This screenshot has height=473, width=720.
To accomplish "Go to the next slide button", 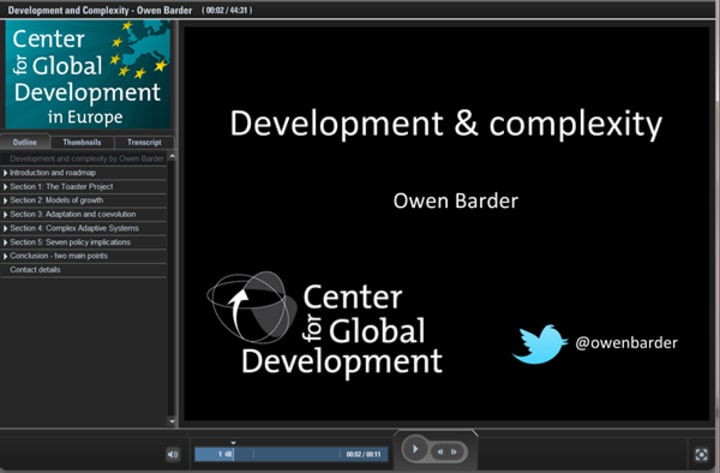I will point(454,452).
